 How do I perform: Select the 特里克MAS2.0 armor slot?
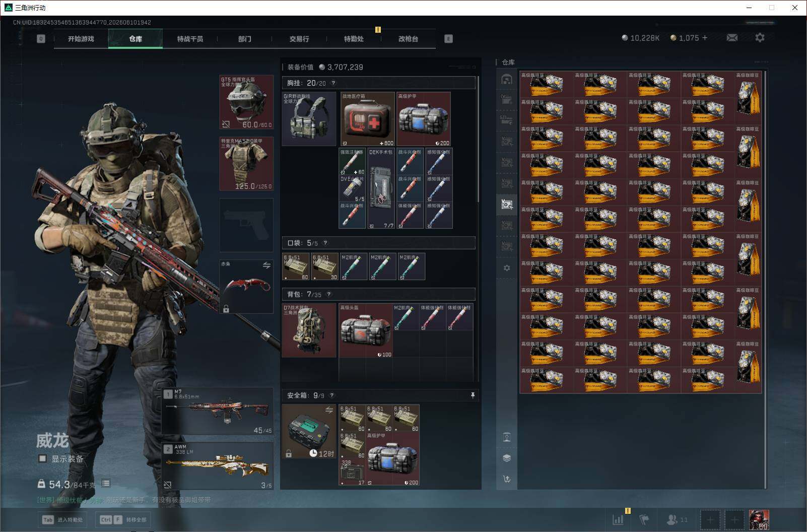[x=246, y=164]
